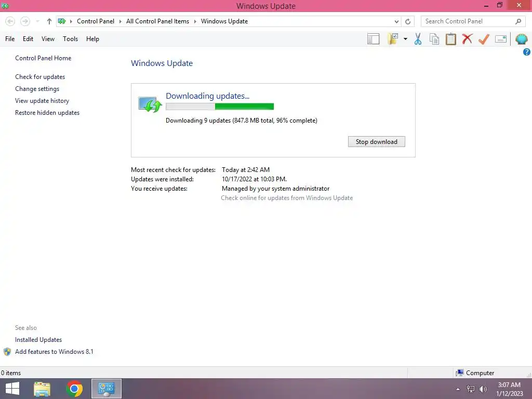This screenshot has height=399, width=532.
Task: Open File Explorer from the taskbar
Action: click(x=42, y=389)
